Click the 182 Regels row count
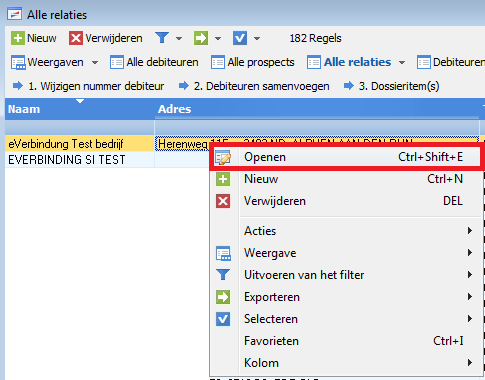This screenshot has width=485, height=380. click(315, 38)
